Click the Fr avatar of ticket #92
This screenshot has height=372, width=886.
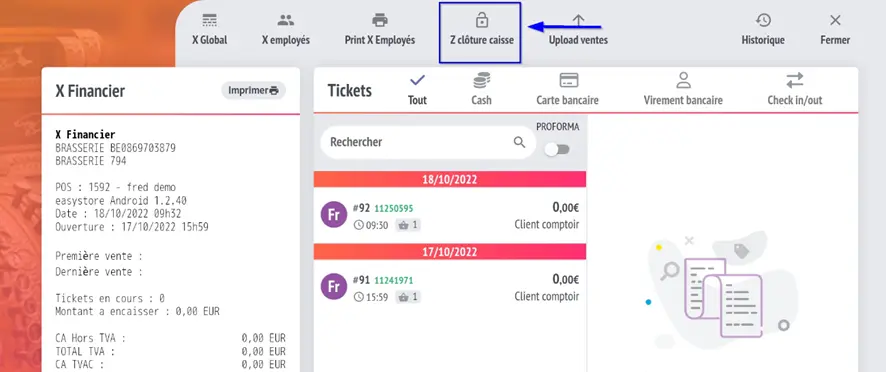click(x=333, y=215)
